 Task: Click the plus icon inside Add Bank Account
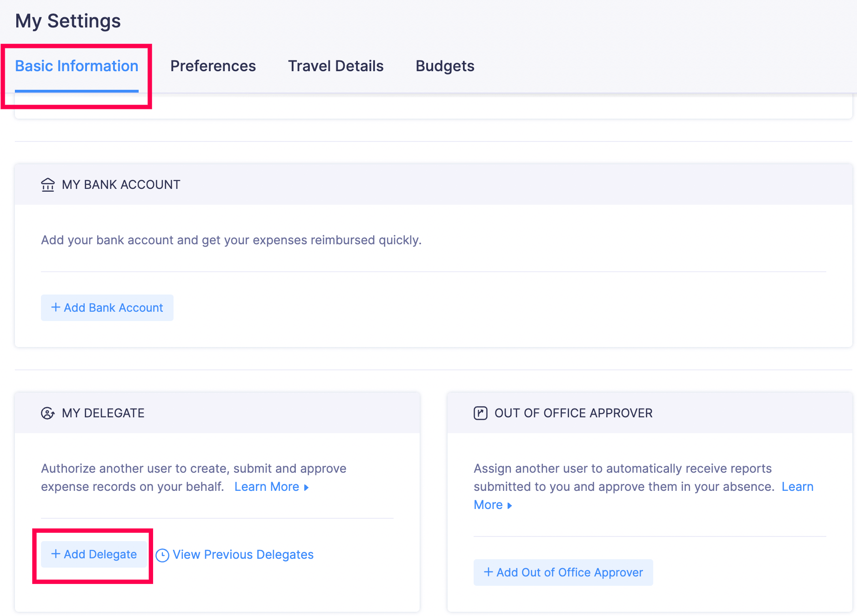coord(56,308)
